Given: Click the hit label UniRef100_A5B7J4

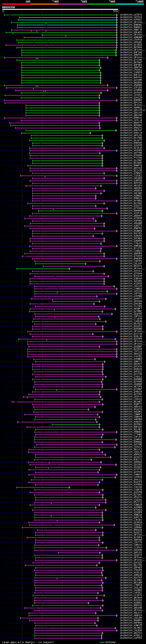Looking at the screenshot, I should coord(131,30).
